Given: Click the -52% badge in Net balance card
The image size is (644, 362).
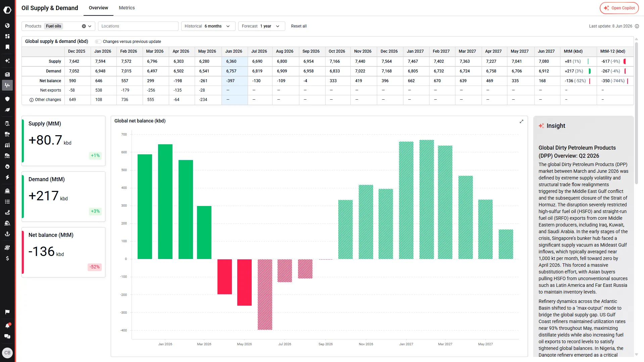Looking at the screenshot, I should [x=95, y=267].
